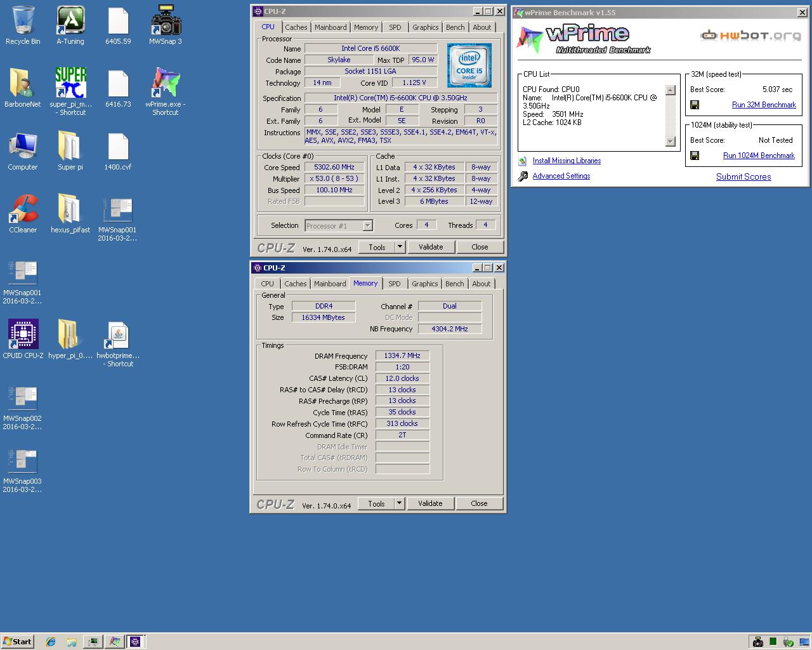Select the 1400.cvf file
The width and height of the screenshot is (812, 650).
point(118,151)
